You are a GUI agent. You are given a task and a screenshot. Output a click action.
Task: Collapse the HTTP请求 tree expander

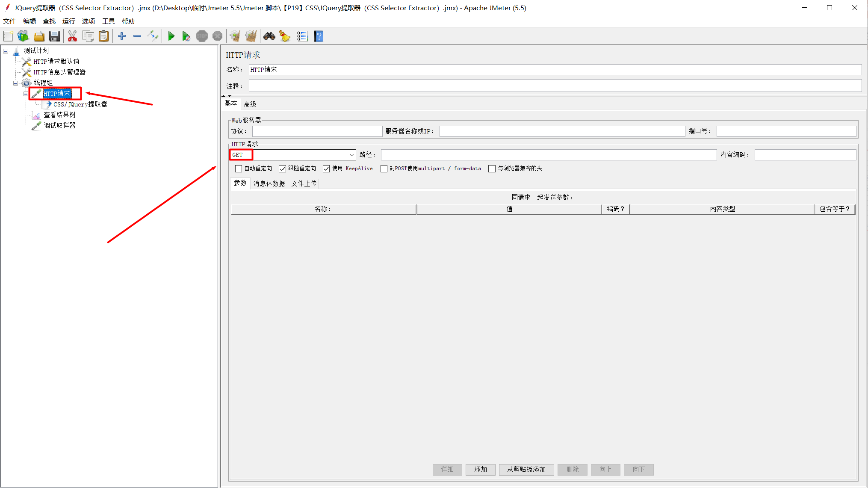26,94
